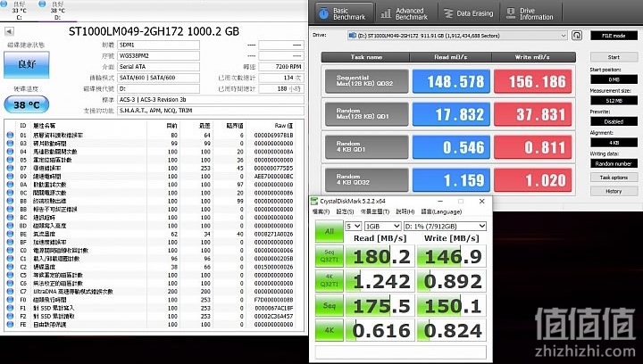The height and width of the screenshot is (364, 643).
Task: Click the S.M.A.R.T., APM, NCQ, TRIM features field
Action: [211, 111]
